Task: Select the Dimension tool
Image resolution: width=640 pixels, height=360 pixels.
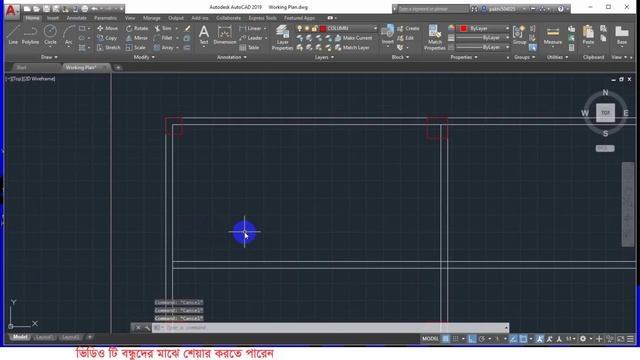Action: 224,35
